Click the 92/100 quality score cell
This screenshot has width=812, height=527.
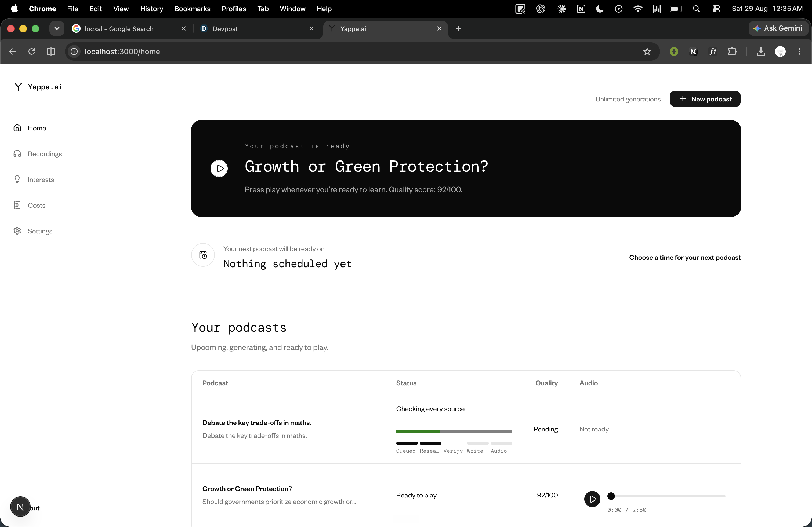click(x=547, y=495)
